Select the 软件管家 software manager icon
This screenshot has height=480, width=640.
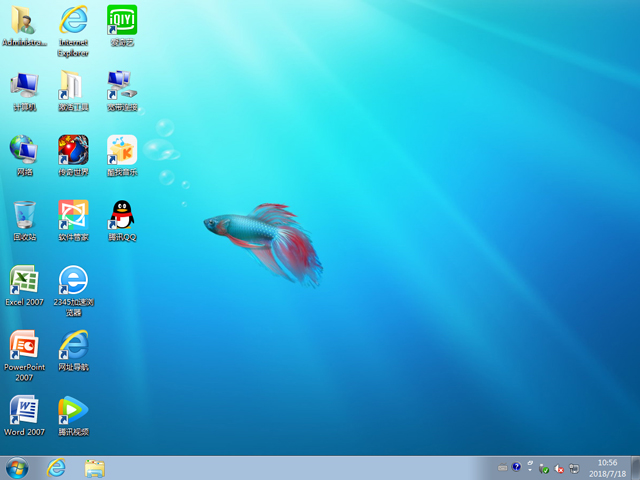pos(73,215)
